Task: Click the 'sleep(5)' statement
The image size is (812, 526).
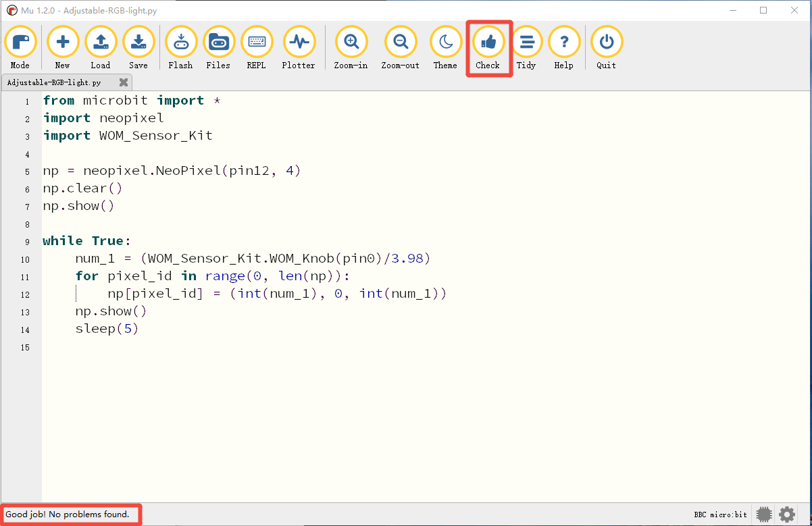Action: coord(107,329)
